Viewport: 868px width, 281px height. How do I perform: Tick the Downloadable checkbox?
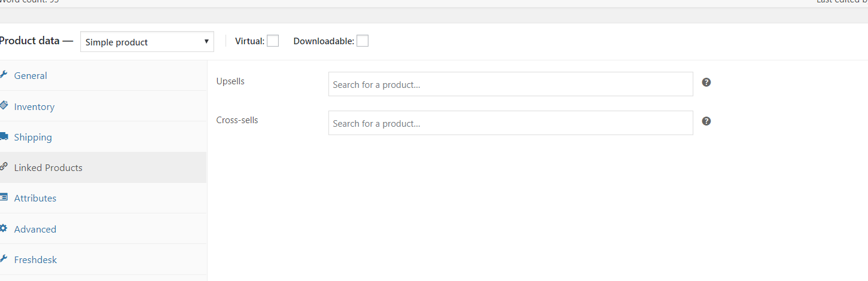pos(363,41)
